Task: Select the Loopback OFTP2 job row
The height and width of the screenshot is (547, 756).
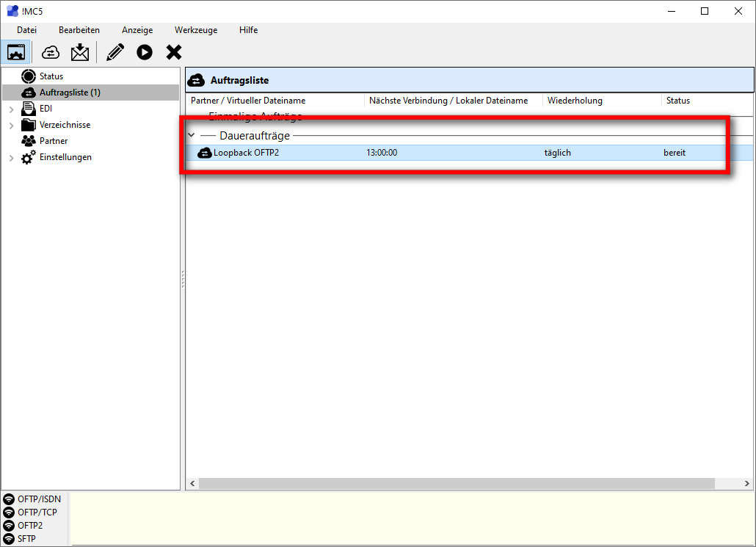Action: (x=246, y=153)
